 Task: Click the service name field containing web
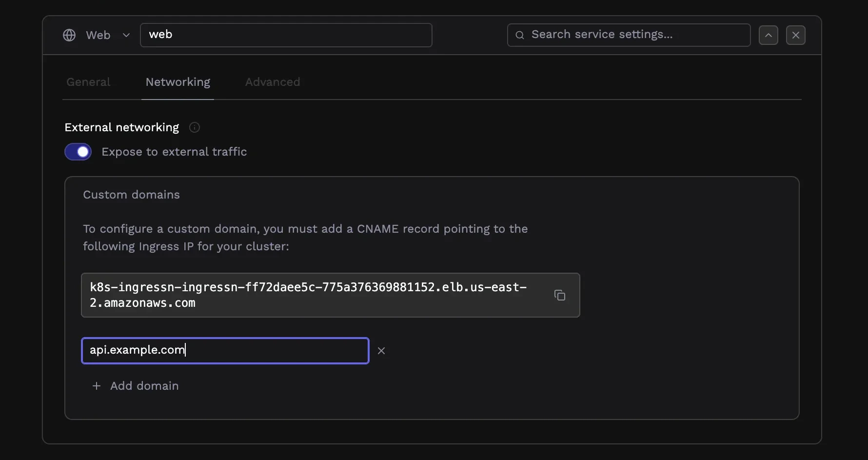pyautogui.click(x=286, y=35)
